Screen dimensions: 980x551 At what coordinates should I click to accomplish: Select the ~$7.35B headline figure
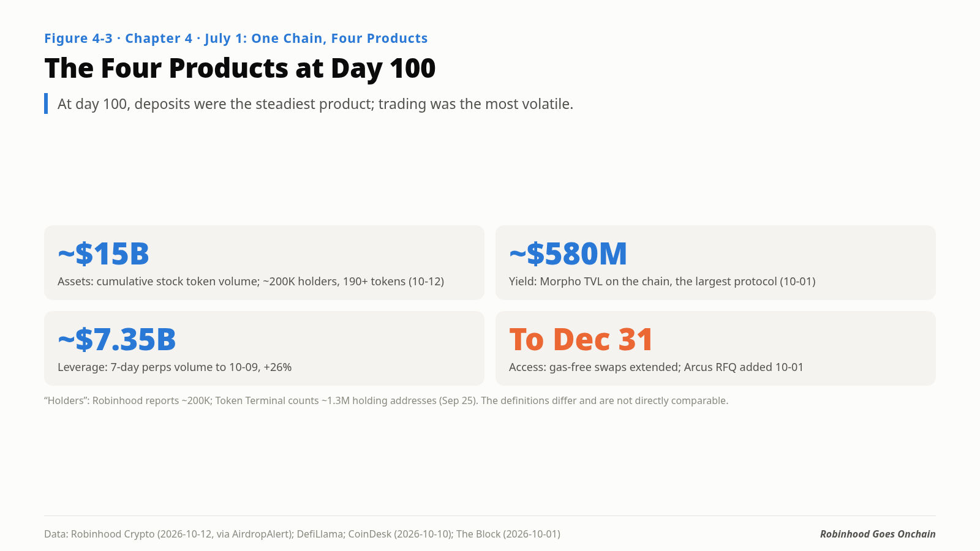(x=117, y=339)
